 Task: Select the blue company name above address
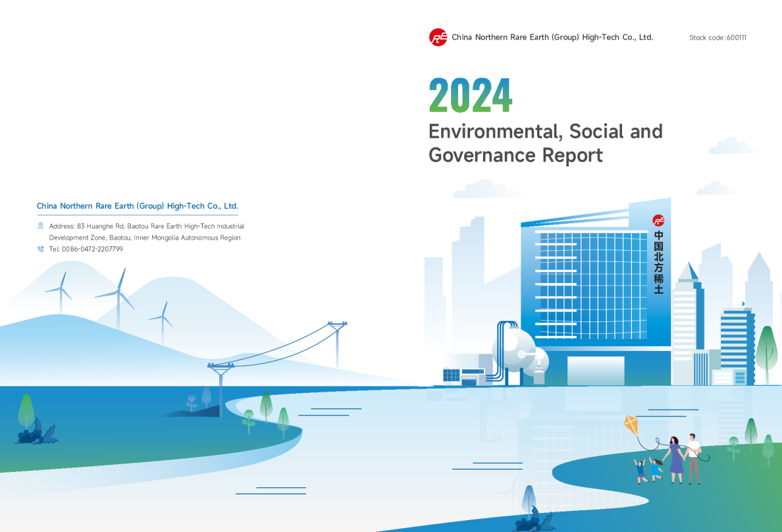(137, 206)
